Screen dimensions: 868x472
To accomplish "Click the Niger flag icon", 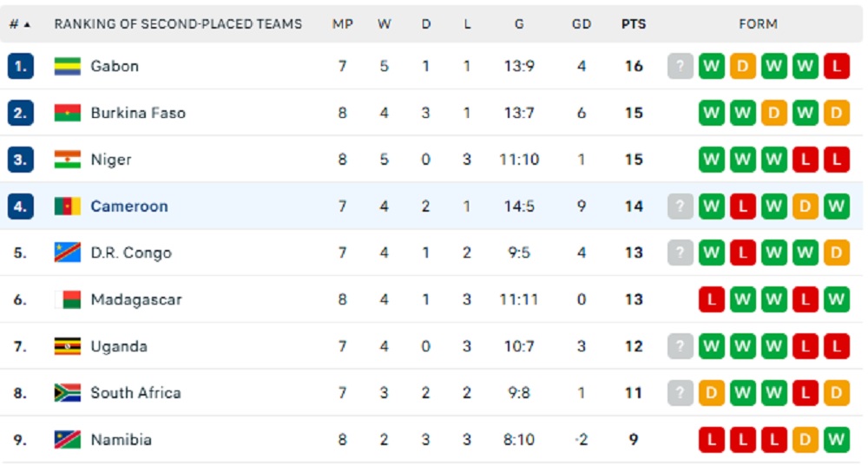I will tap(68, 160).
